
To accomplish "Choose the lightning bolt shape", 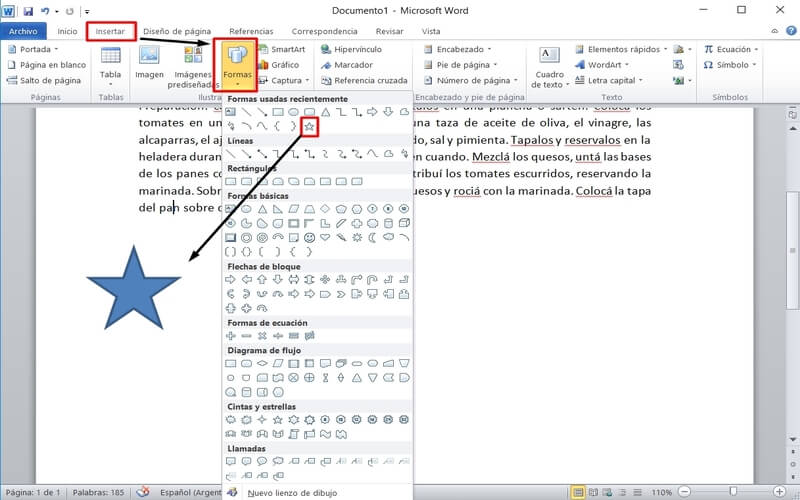I will click(341, 238).
